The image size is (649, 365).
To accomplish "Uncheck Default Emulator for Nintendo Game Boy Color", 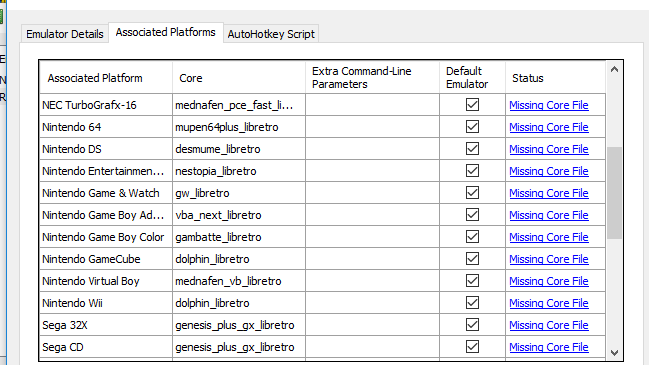I will 472,237.
